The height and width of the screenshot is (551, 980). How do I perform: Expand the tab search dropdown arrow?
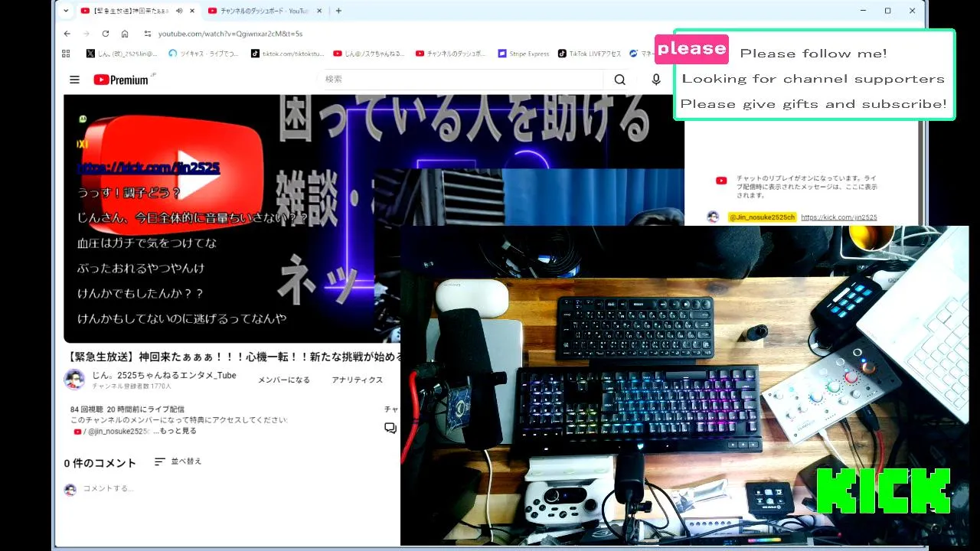pos(66,11)
